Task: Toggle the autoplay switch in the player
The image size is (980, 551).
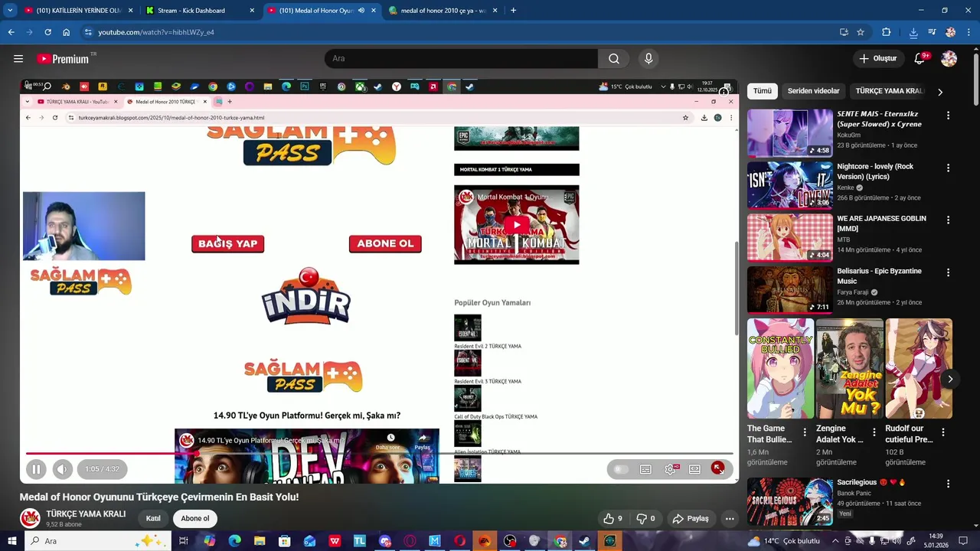Action: [621, 469]
